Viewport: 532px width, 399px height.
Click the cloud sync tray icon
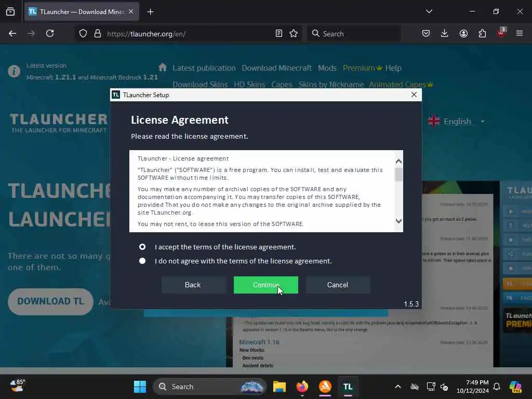pyautogui.click(x=415, y=387)
